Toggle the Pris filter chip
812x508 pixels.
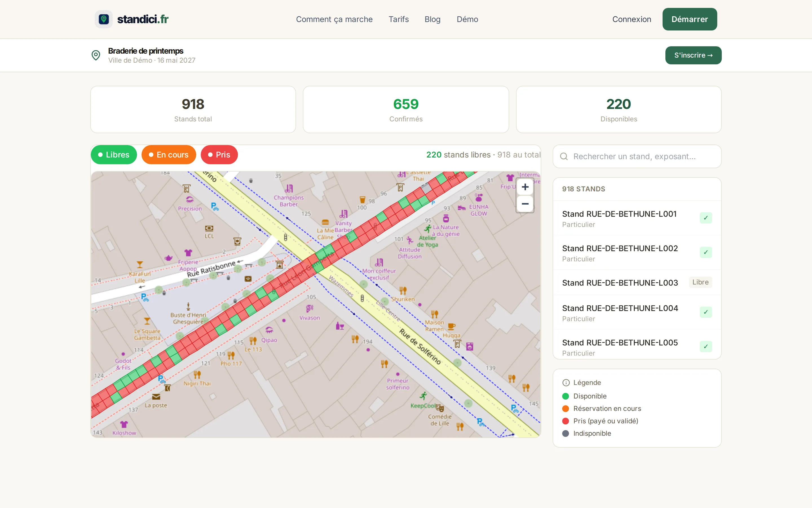(x=219, y=155)
